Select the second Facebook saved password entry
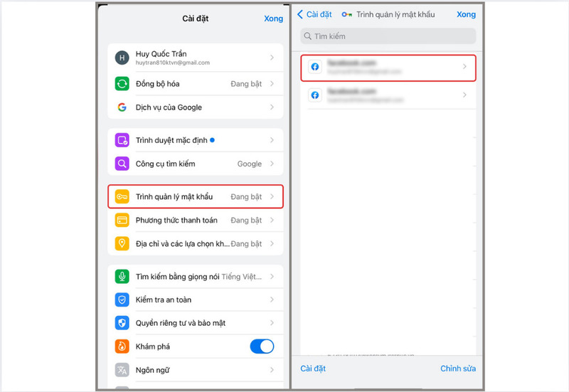 [388, 95]
